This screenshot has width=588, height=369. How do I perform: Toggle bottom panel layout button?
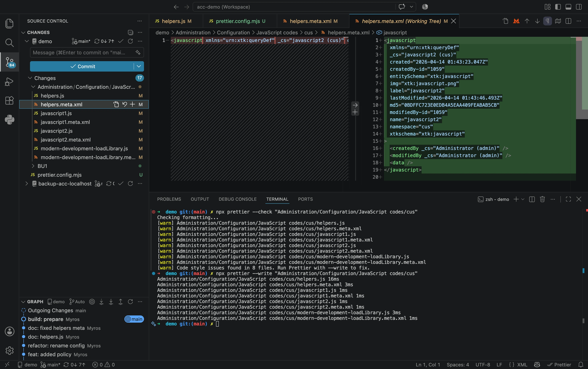(x=568, y=7)
